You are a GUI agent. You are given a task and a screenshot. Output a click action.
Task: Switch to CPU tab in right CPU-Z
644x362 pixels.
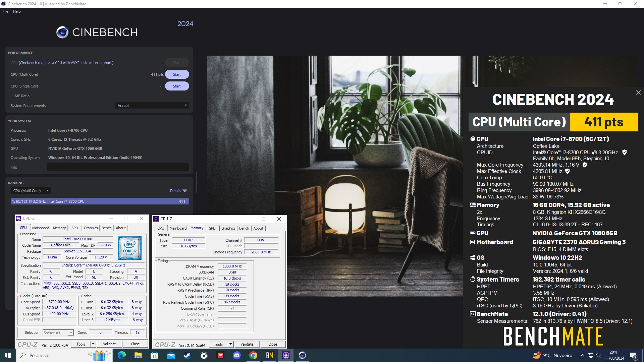pos(161,228)
